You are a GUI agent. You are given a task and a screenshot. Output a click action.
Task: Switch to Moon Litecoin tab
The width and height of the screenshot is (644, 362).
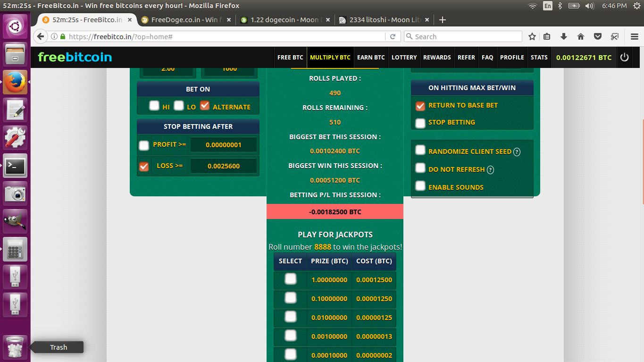coord(384,20)
